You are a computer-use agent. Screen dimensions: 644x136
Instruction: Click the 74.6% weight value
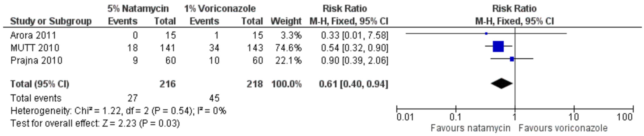pos(288,48)
